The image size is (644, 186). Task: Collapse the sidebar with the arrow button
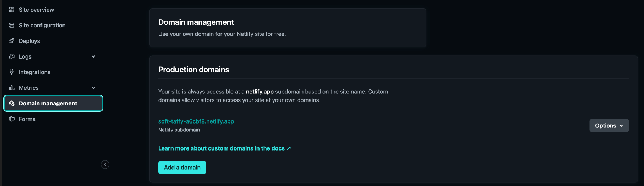[x=105, y=164]
